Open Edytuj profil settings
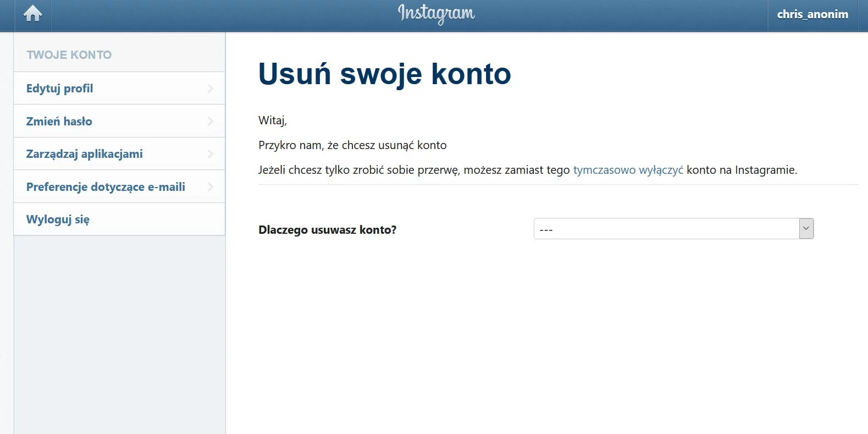868x434 pixels. (119, 89)
